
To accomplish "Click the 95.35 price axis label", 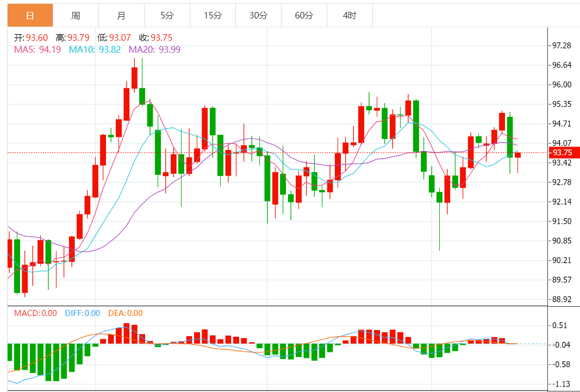I will pos(562,104).
